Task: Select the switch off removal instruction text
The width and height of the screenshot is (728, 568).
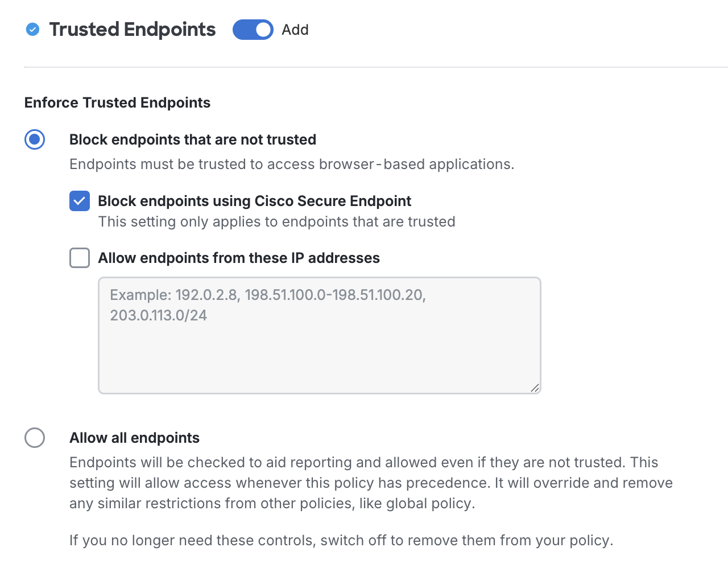Action: point(341,540)
